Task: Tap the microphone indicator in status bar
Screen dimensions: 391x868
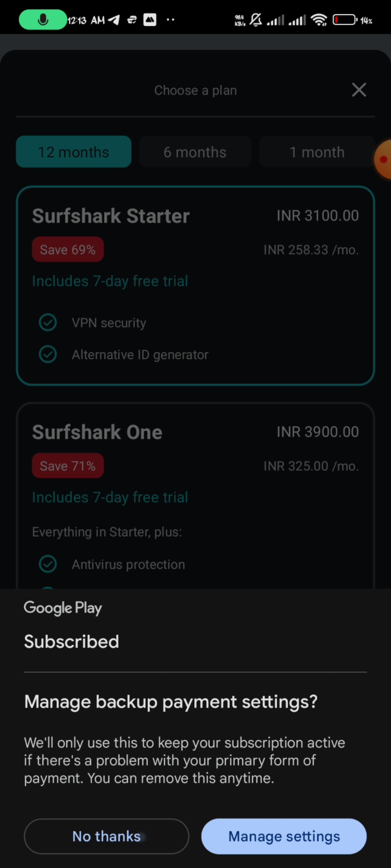Action: click(43, 20)
